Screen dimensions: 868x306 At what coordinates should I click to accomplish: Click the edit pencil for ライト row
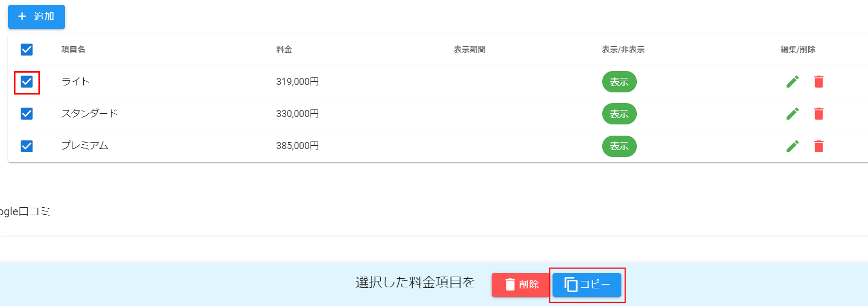[792, 82]
